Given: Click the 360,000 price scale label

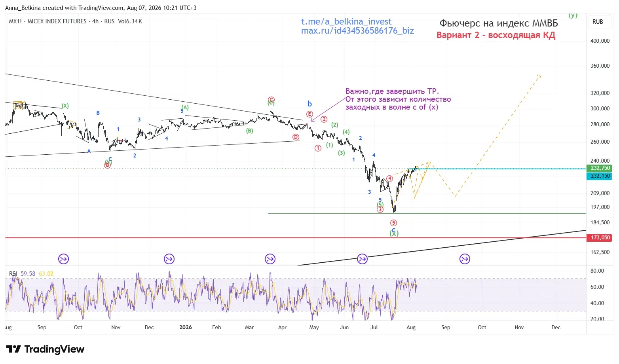Looking at the screenshot, I should pyautogui.click(x=600, y=66).
